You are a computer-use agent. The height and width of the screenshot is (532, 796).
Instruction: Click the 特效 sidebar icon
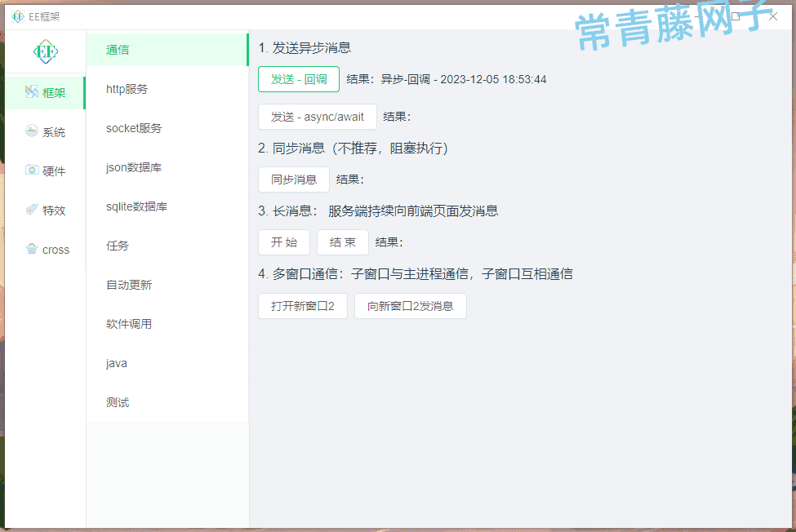coord(32,210)
